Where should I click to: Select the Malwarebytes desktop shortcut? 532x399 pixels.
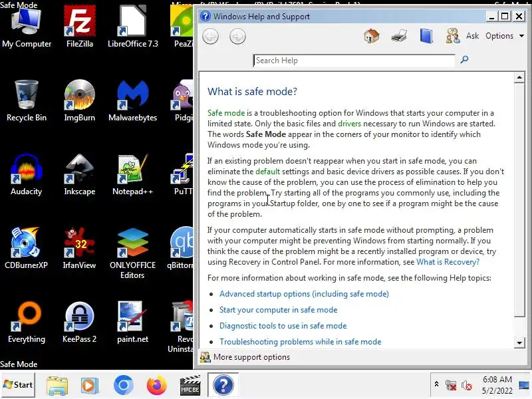(x=132, y=101)
